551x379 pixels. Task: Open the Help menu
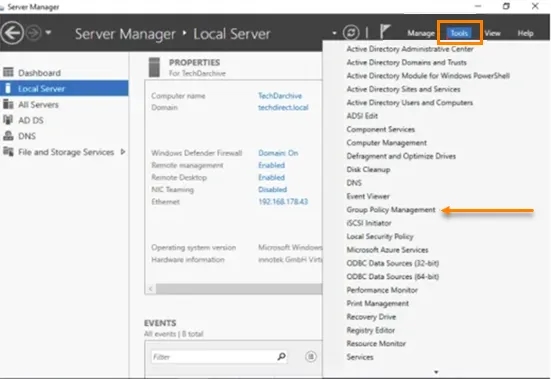click(525, 33)
